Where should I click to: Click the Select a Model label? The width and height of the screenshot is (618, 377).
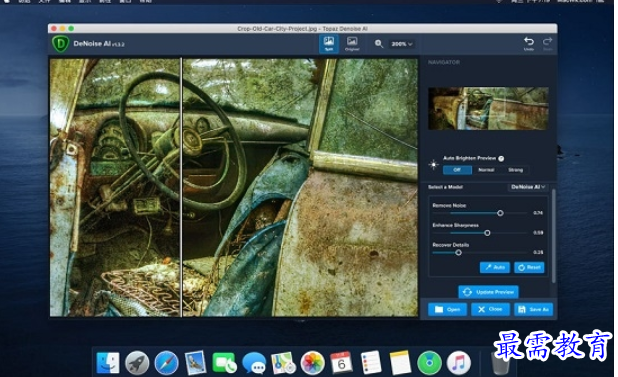coord(445,187)
